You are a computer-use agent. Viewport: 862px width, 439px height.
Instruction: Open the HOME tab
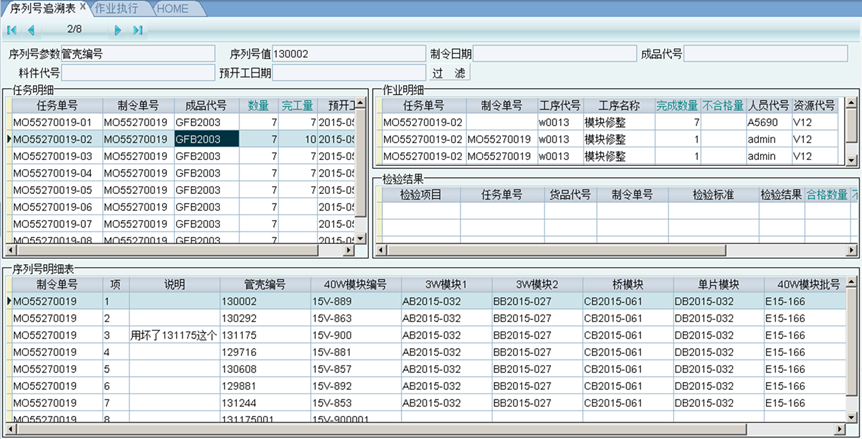point(173,8)
